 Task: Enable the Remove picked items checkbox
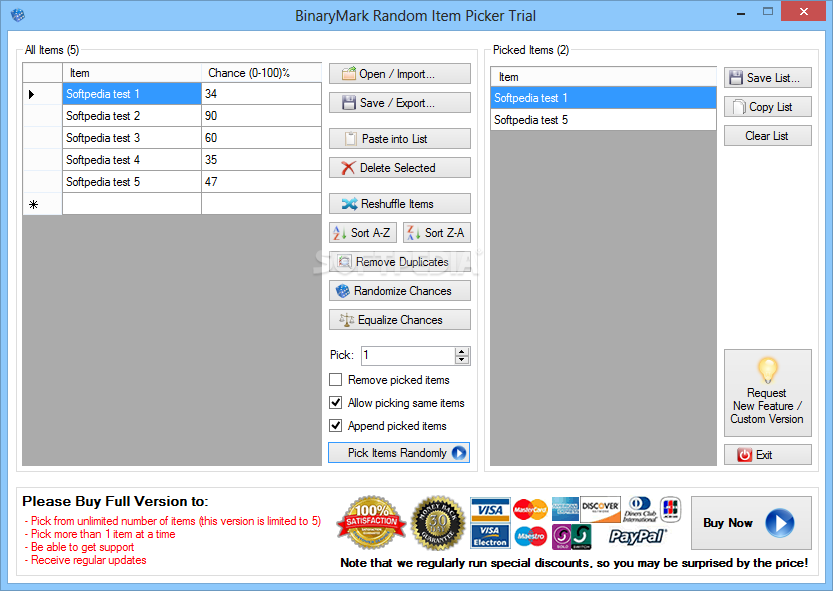click(335, 379)
